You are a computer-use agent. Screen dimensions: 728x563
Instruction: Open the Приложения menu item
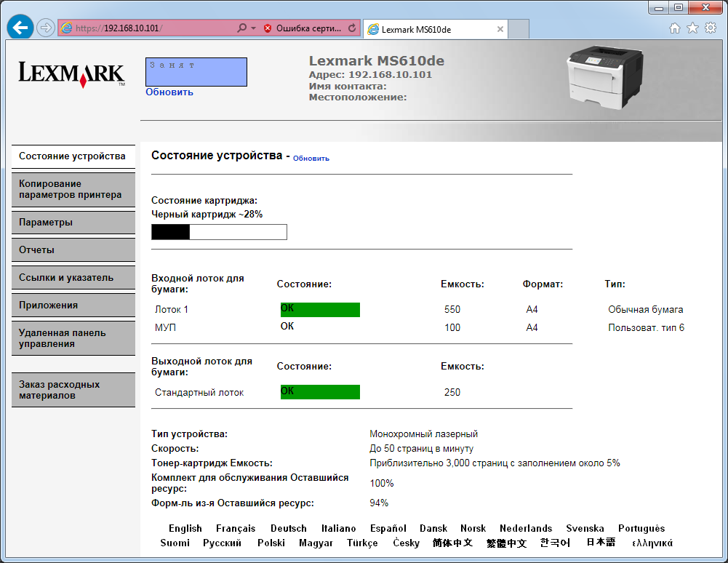73,306
